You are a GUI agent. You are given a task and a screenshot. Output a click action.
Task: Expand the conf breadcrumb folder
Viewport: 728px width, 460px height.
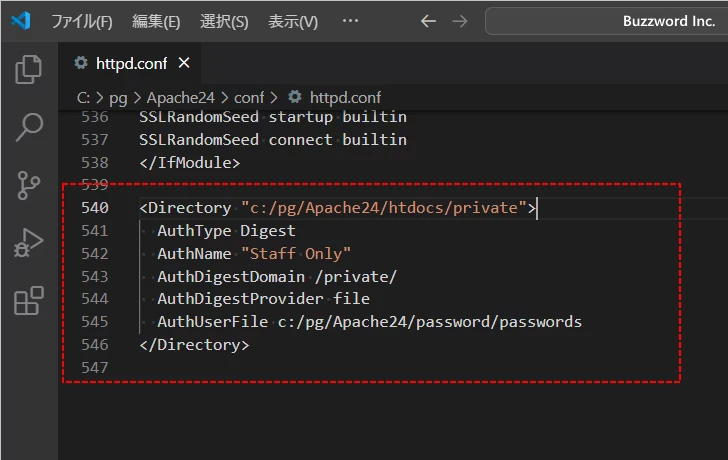tap(249, 97)
